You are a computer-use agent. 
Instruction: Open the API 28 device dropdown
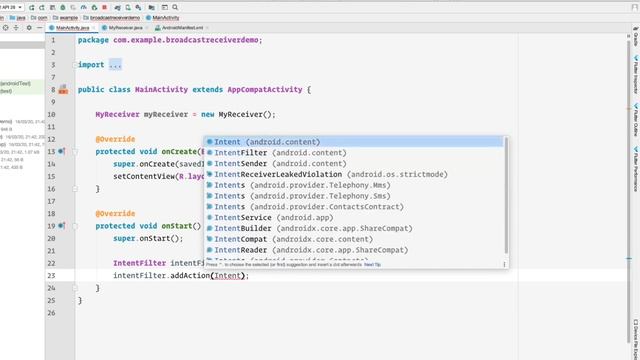coord(11,7)
